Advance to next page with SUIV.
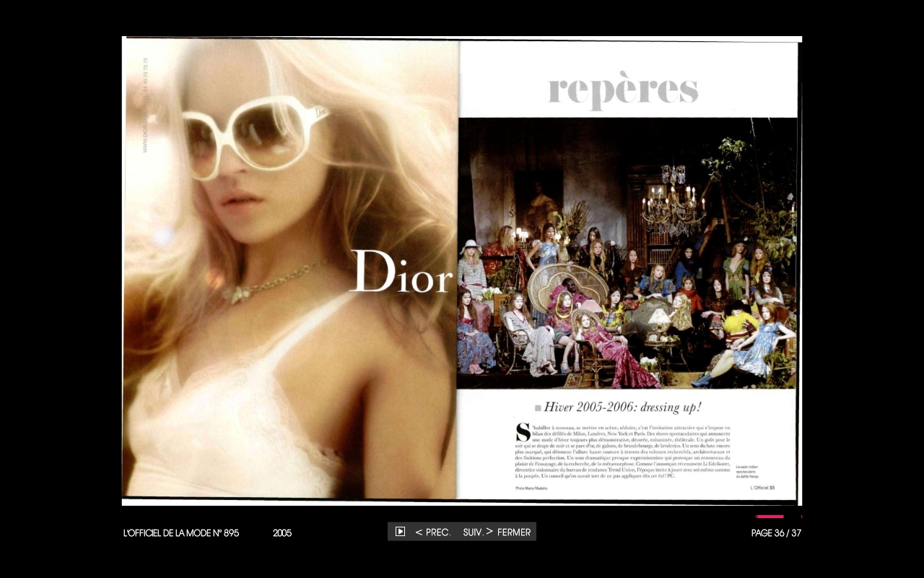Viewport: 924px width, 578px height. click(x=478, y=532)
